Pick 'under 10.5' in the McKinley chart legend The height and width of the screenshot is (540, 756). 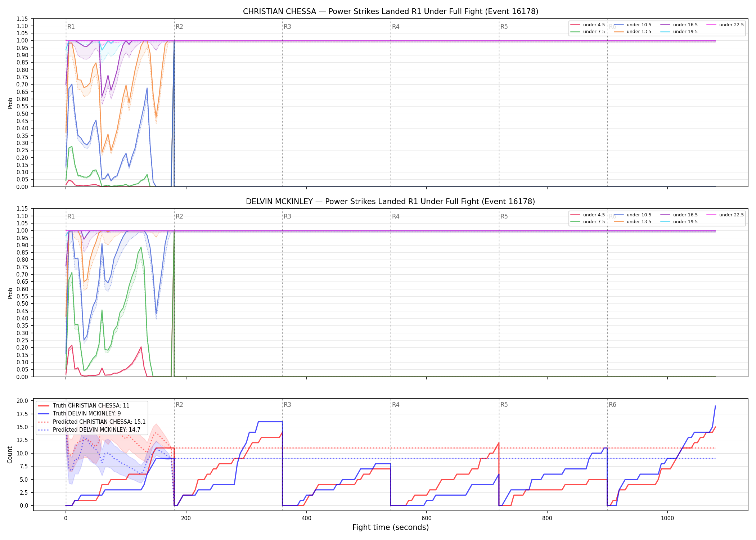point(633,215)
